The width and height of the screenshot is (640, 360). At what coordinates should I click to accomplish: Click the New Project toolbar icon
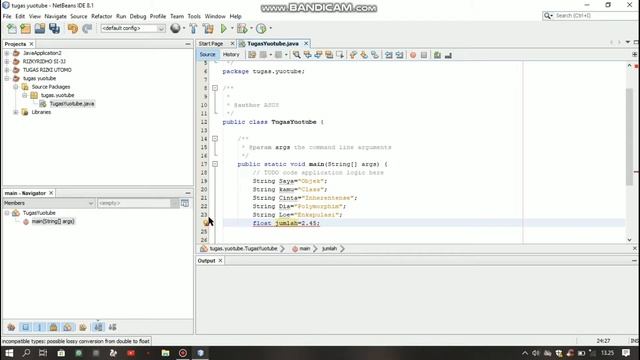coord(26,28)
